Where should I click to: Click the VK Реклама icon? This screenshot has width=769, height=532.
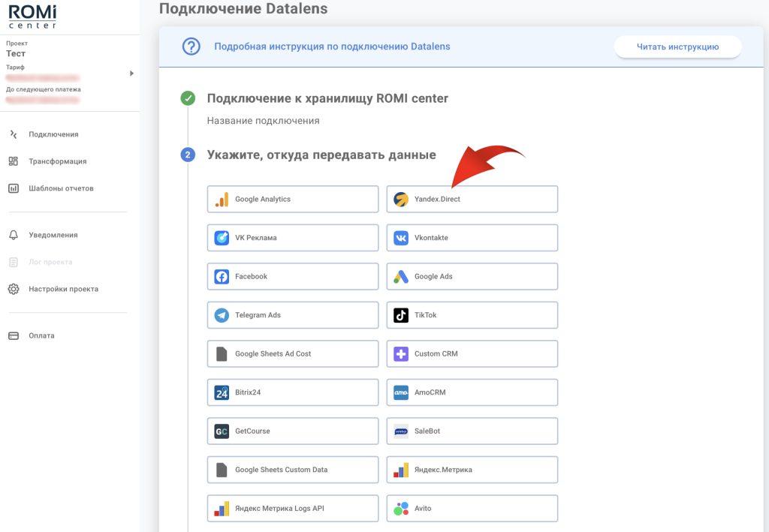click(222, 238)
